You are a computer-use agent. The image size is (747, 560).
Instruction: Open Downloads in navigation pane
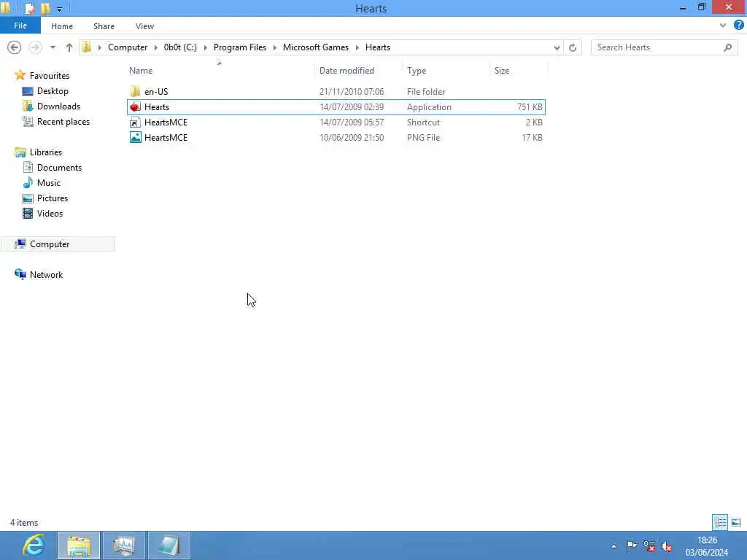click(x=58, y=106)
